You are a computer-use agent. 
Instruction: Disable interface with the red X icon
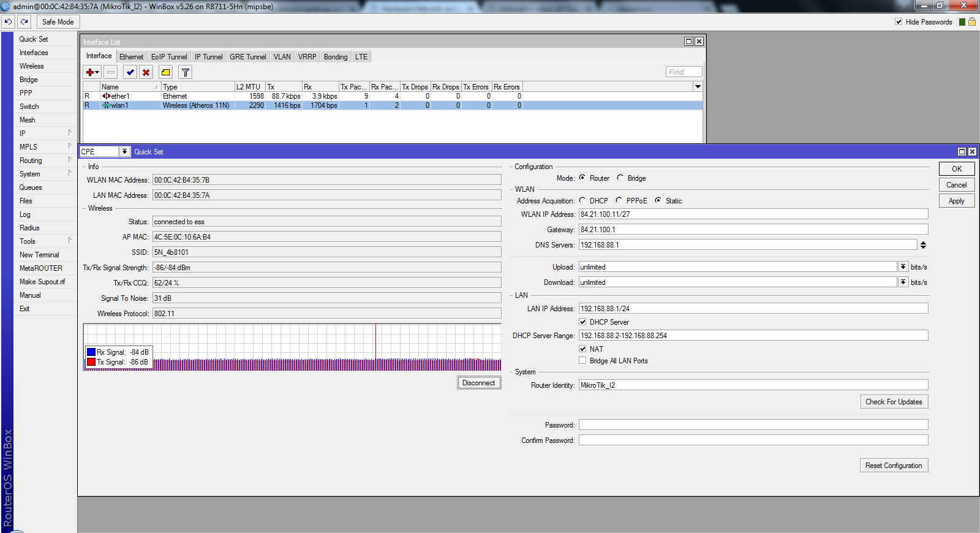146,72
